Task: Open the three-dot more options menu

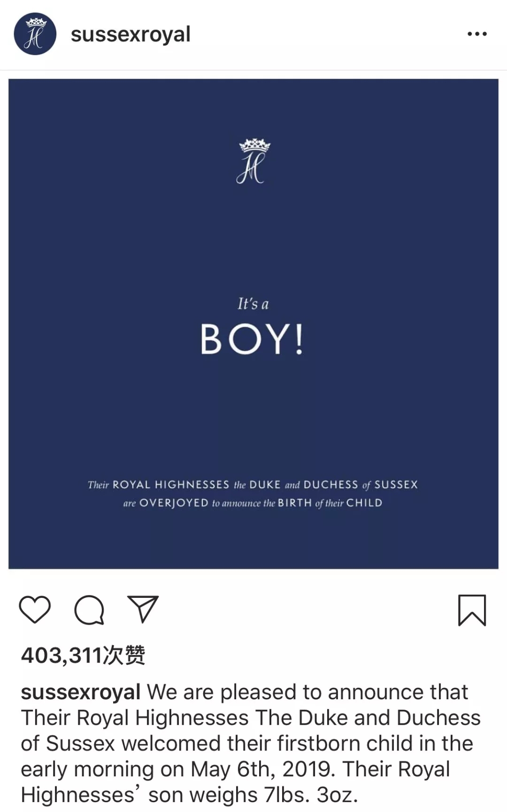Action: pyautogui.click(x=477, y=34)
